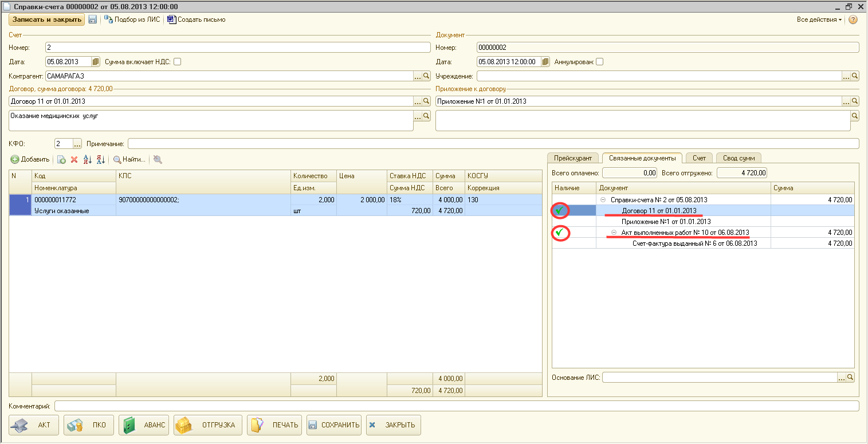
Task: Open help with the question mark icon
Action: (x=853, y=19)
